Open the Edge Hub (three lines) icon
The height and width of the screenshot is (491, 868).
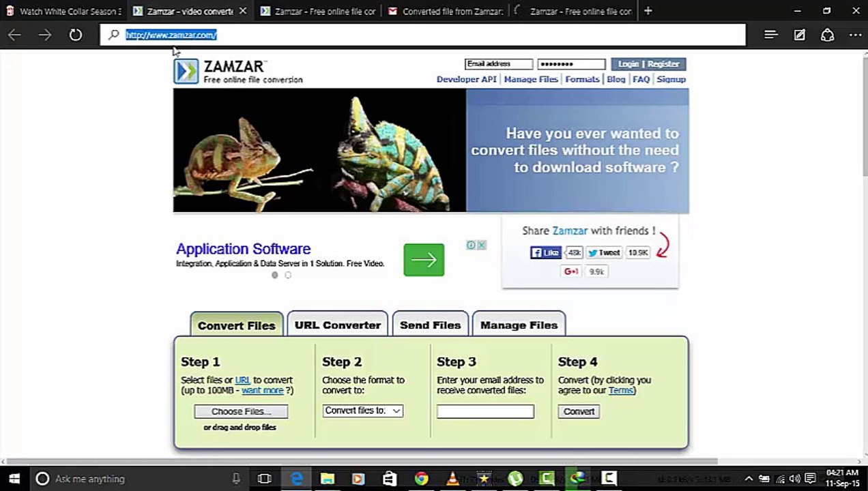(x=770, y=35)
